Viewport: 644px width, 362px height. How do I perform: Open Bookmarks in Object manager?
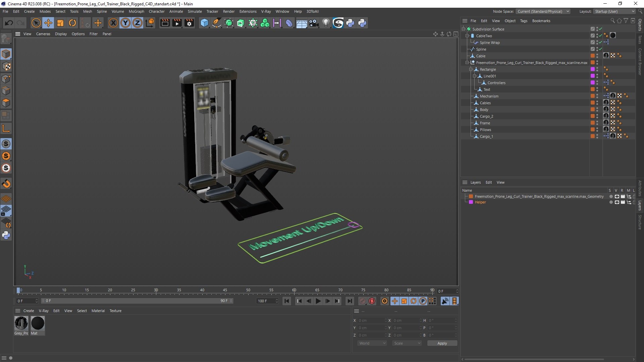pyautogui.click(x=541, y=21)
